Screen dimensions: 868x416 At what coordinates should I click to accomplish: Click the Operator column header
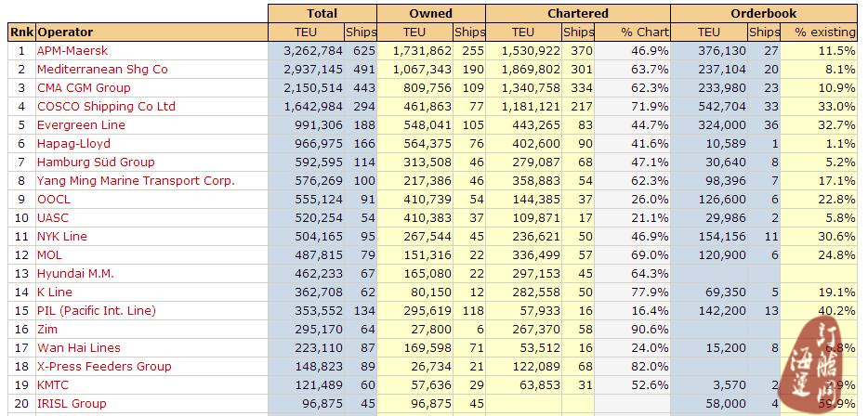click(151, 32)
